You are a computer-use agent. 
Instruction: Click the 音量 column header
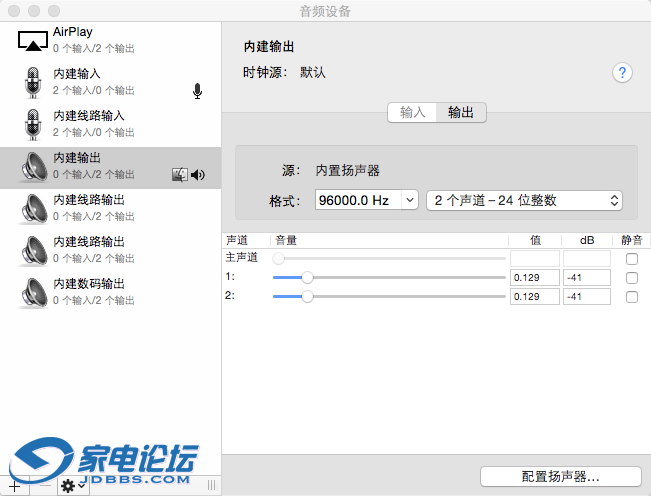(286, 240)
